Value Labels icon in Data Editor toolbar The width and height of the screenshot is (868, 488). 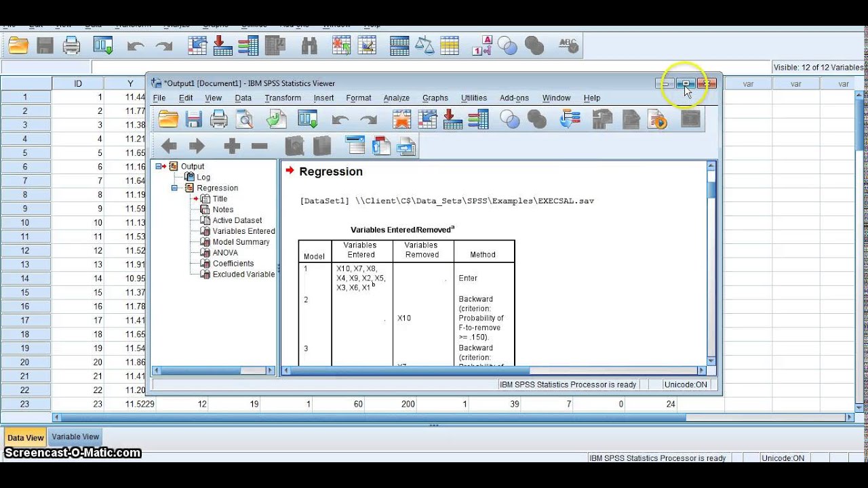pyautogui.click(x=482, y=45)
